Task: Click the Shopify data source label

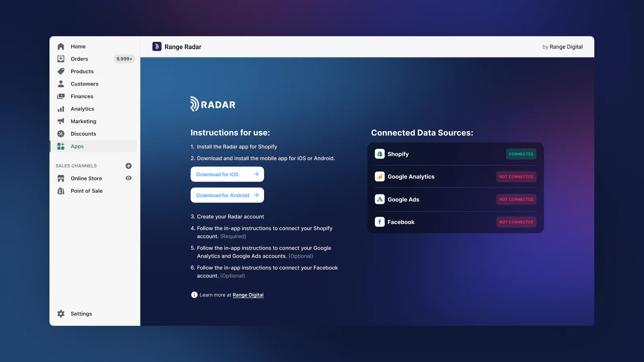Action: pyautogui.click(x=398, y=154)
